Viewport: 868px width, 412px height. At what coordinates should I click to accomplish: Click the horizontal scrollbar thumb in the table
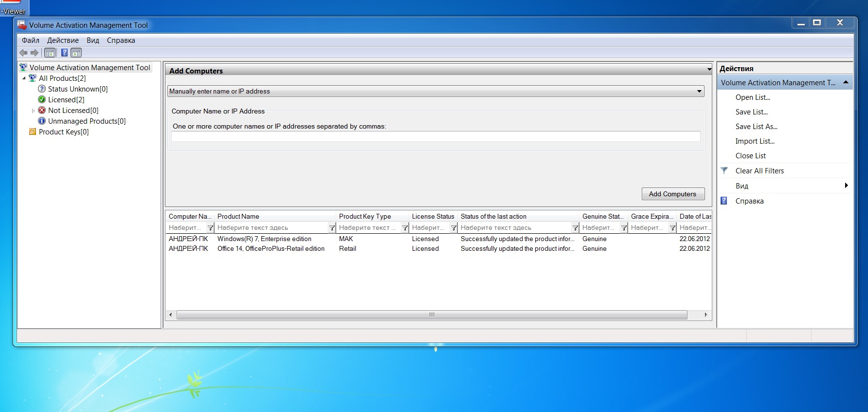(x=432, y=315)
